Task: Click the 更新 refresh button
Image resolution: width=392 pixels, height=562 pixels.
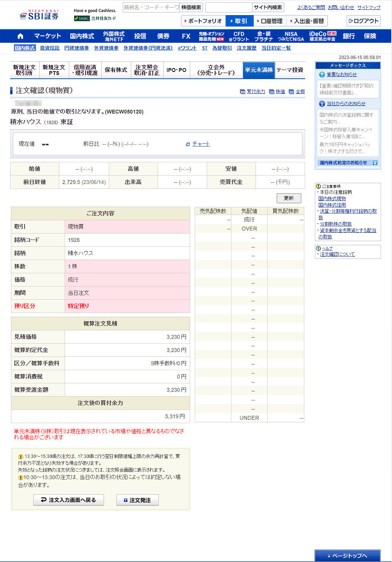Action: tap(289, 198)
